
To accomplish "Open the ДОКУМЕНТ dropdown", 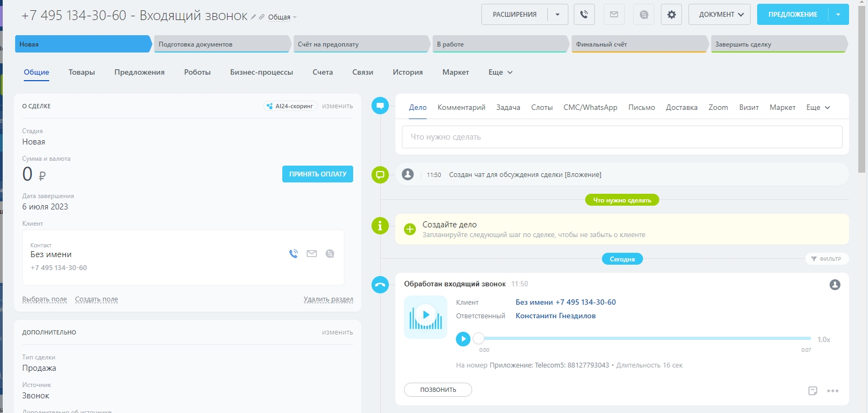I will 719,15.
